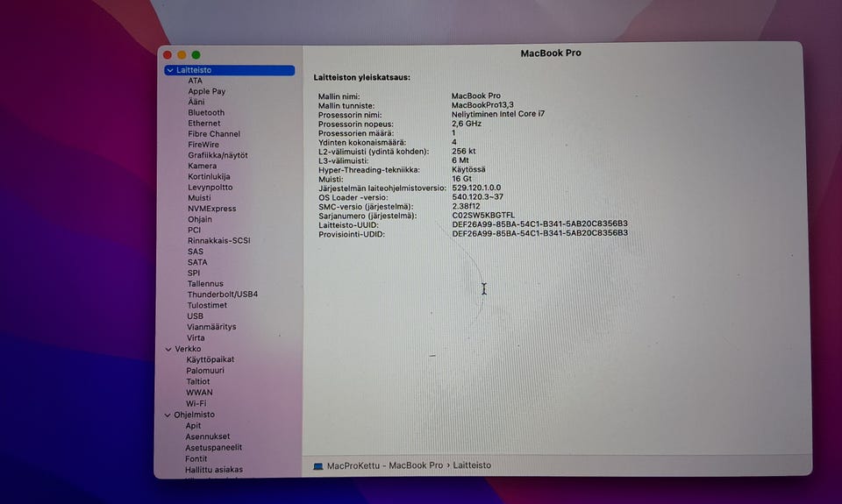842x504 pixels.
Task: Collapse the Ohjelmisto section chevron
Action: (168, 415)
